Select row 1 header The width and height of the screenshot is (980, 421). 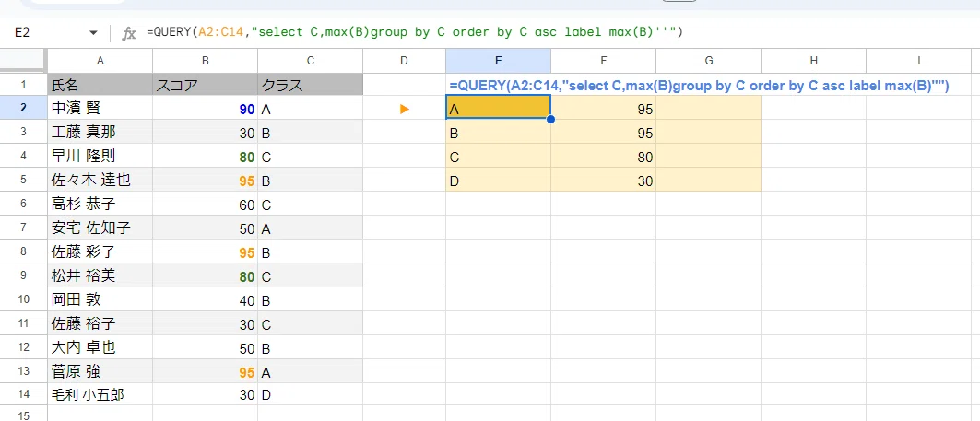(24, 85)
